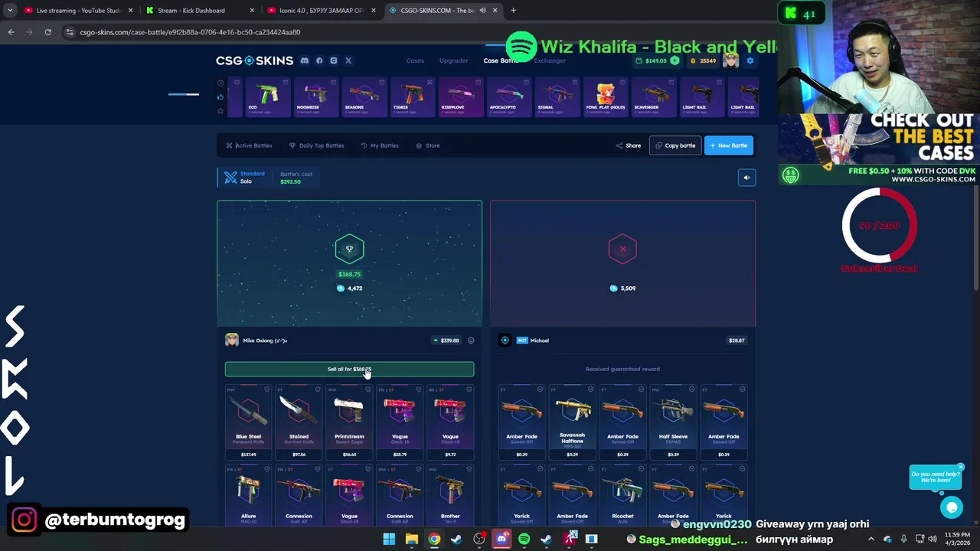
Task: Close the 'Do you need help' popup
Action: 960,467
